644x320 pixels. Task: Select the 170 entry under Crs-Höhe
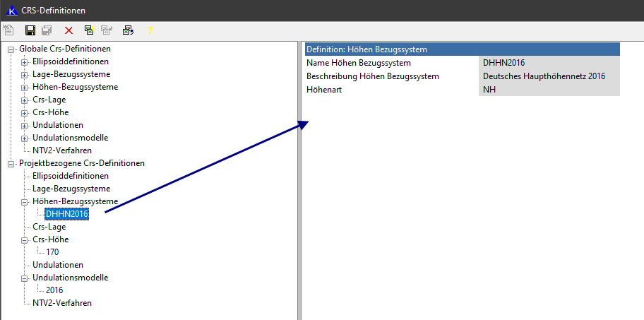pos(52,252)
